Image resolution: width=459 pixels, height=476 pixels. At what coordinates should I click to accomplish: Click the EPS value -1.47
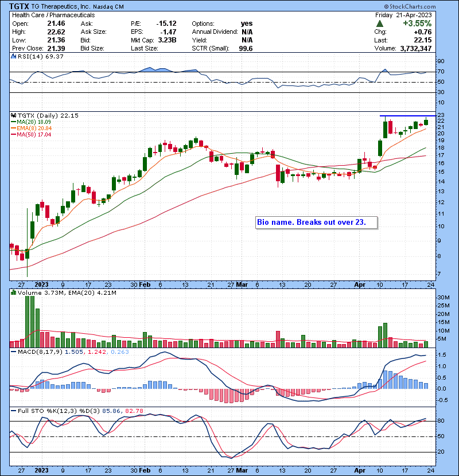click(x=168, y=32)
